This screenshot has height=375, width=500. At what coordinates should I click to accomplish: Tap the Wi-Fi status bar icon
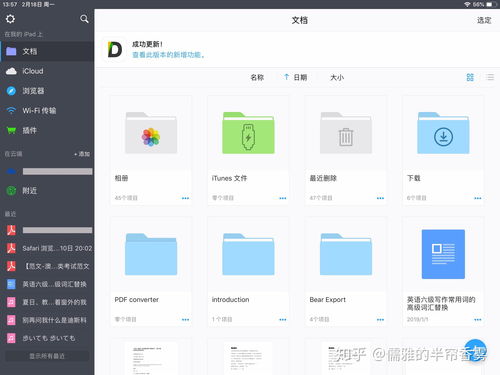467,4
